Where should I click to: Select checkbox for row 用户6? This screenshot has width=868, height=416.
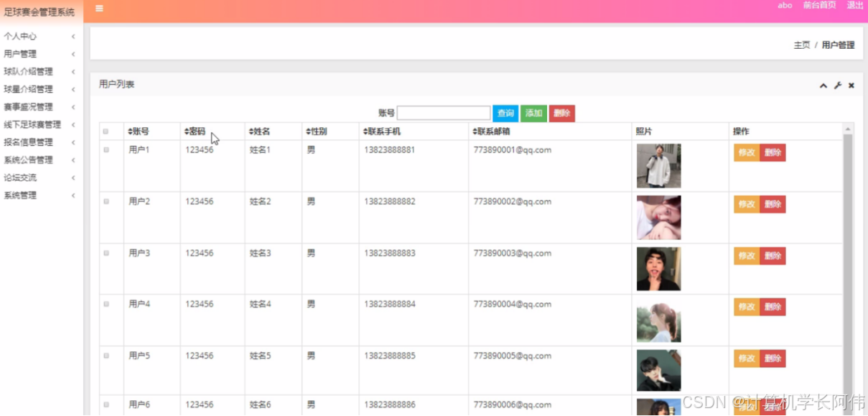pos(106,405)
